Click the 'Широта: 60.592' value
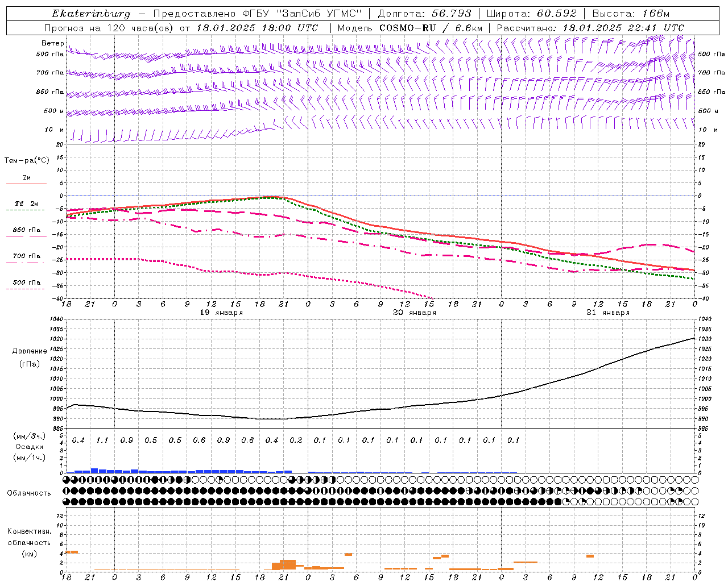This screenshot has width=728, height=582. pos(532,14)
